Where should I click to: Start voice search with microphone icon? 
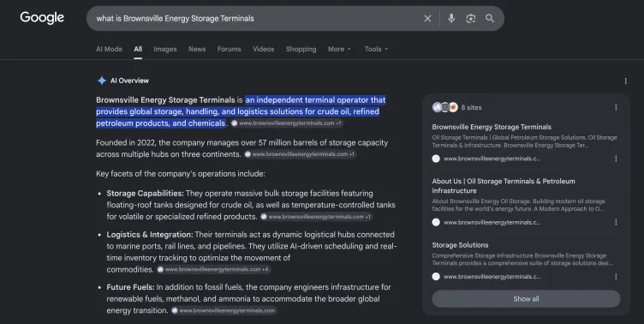coord(451,19)
